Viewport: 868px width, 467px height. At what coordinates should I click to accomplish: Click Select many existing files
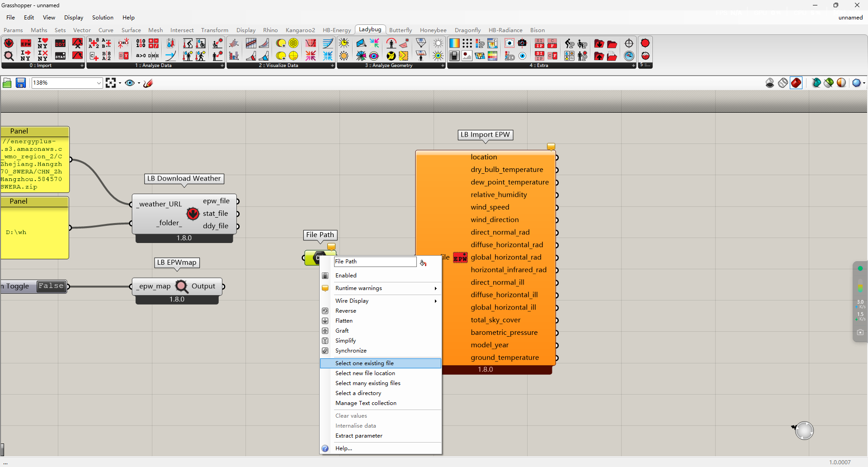click(381, 383)
